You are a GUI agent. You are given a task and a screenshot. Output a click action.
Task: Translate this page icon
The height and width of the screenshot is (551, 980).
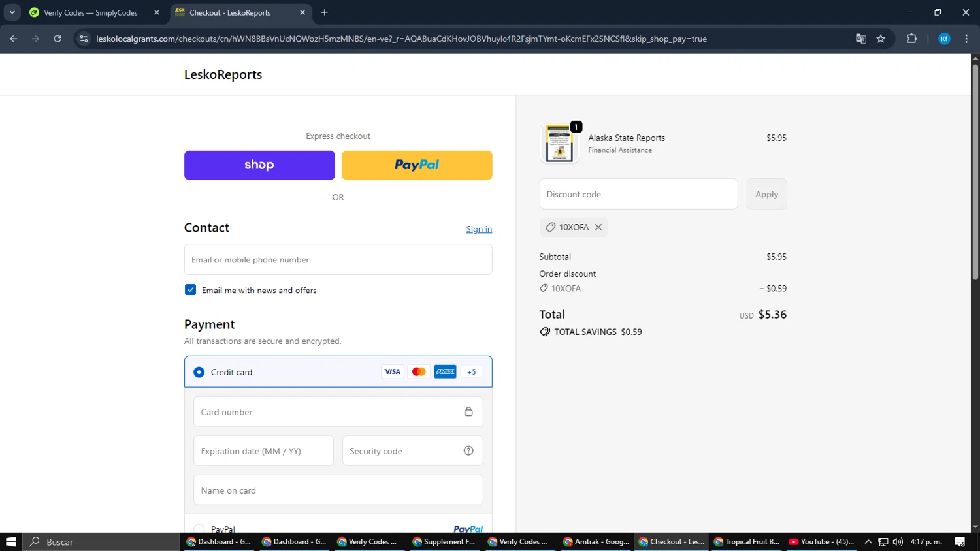point(861,39)
